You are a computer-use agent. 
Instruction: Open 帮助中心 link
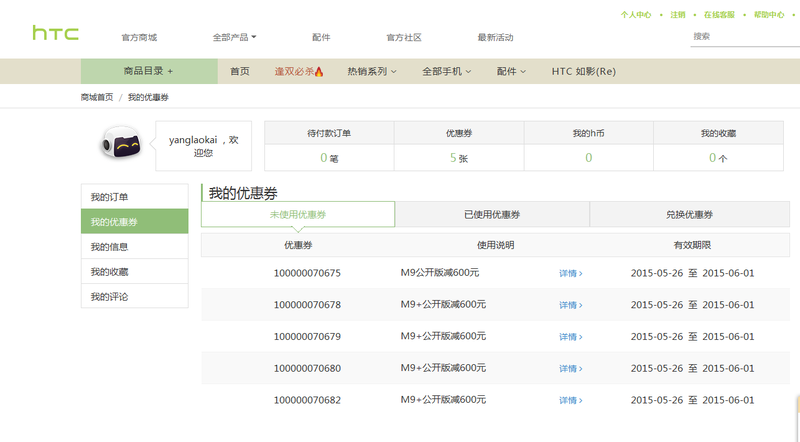tap(769, 15)
